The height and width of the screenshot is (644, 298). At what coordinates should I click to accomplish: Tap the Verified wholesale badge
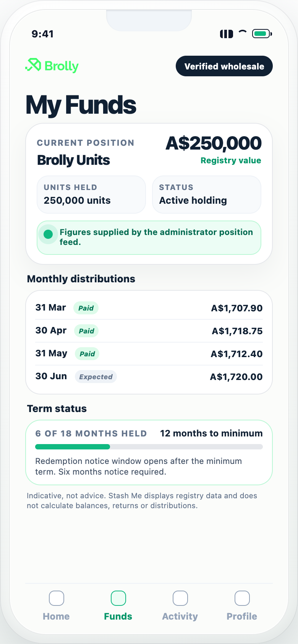point(224,66)
